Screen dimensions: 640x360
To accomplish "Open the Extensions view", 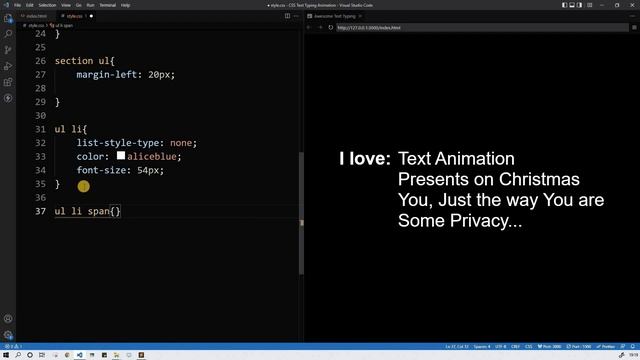I will [x=8, y=82].
